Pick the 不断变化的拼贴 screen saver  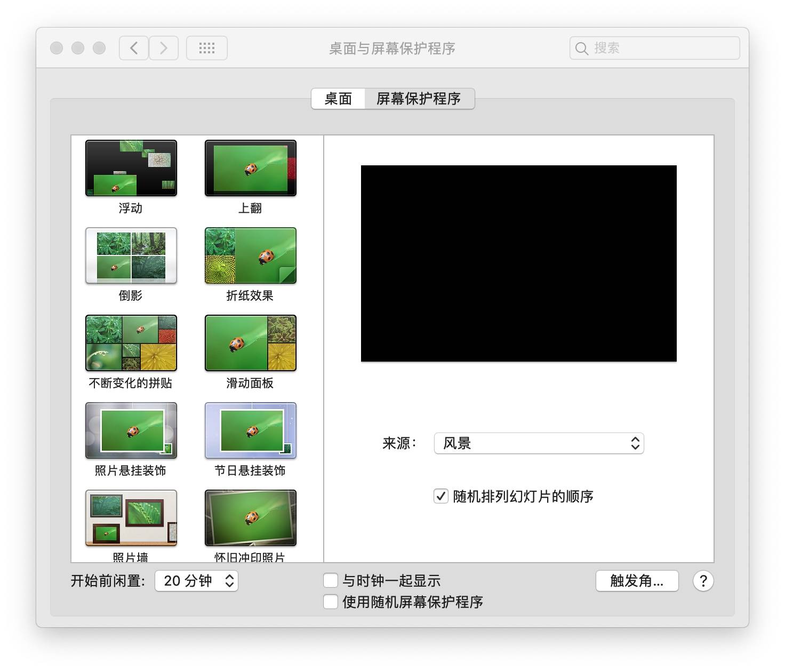tap(131, 343)
